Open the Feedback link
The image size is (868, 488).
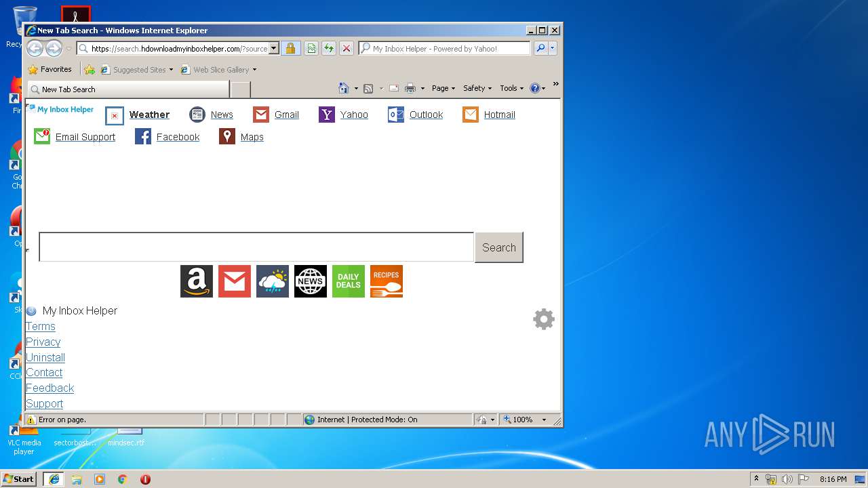(x=50, y=388)
